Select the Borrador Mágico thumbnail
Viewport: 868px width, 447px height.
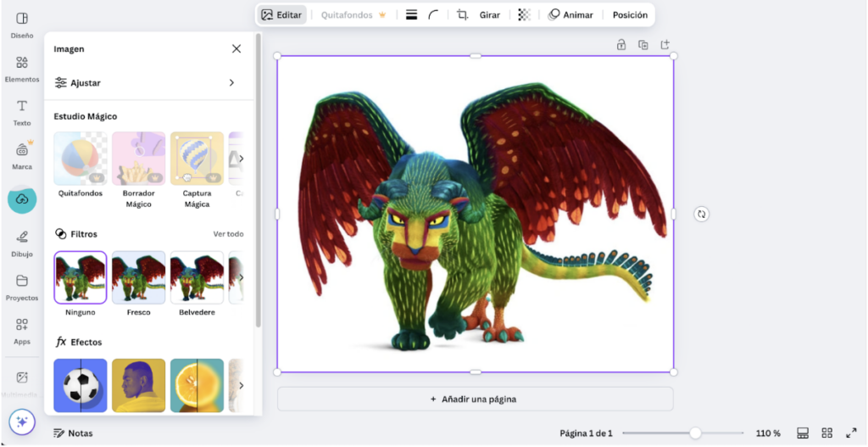pos(138,158)
